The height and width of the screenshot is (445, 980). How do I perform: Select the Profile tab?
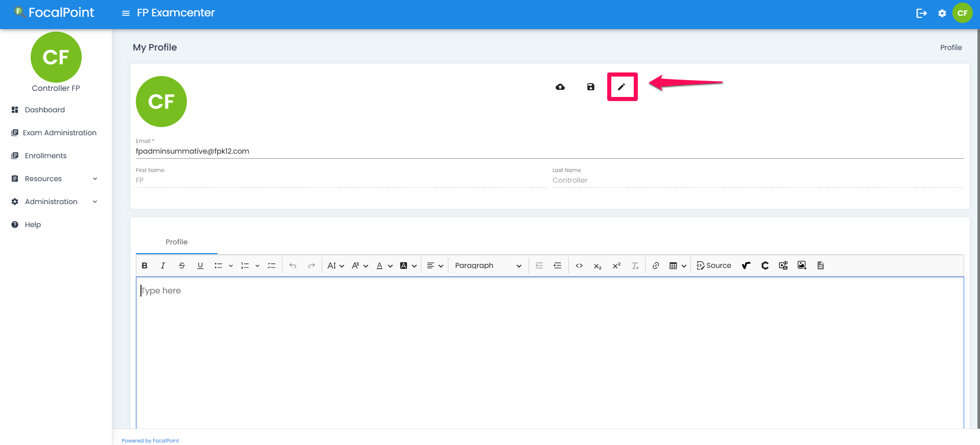coord(177,242)
